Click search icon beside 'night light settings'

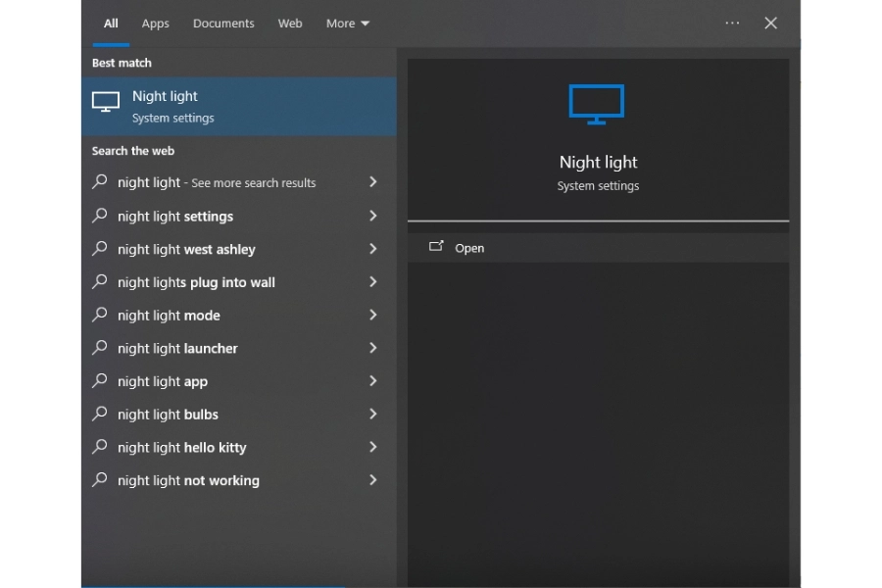click(100, 216)
